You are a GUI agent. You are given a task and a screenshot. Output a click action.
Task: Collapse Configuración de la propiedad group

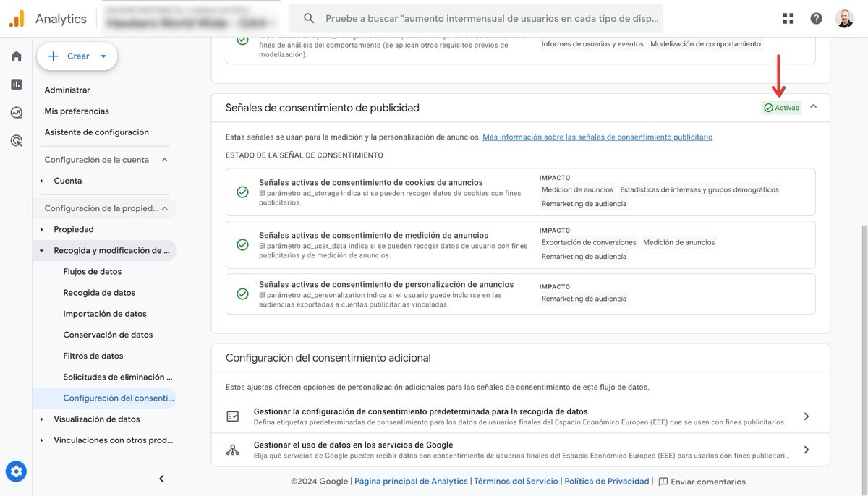[164, 208]
